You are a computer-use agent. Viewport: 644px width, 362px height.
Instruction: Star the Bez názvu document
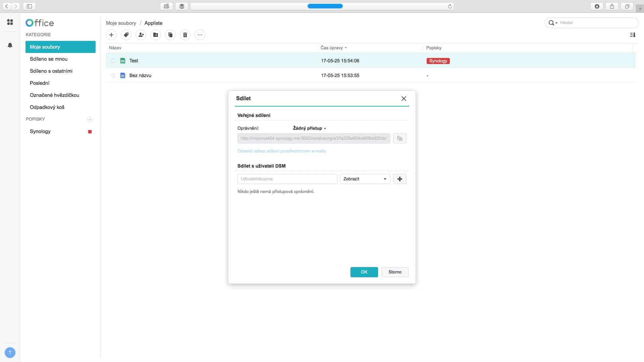pos(113,76)
